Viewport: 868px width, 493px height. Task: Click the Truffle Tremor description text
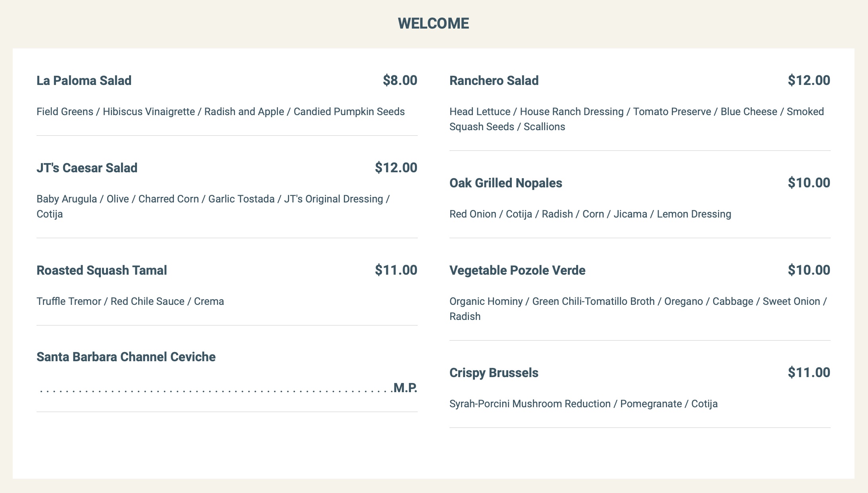pyautogui.click(x=130, y=301)
